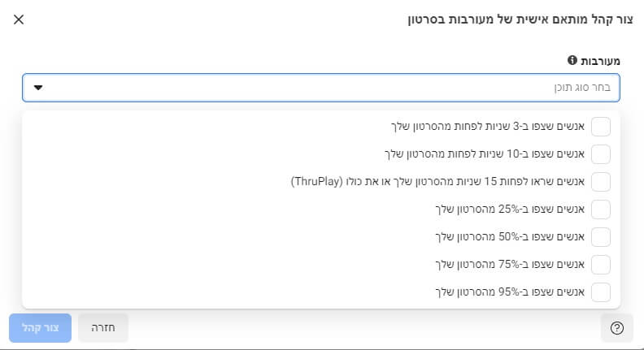Screen dimensions: 644x350
Task: Click the info icon next to מעורבות
Action: click(572, 61)
